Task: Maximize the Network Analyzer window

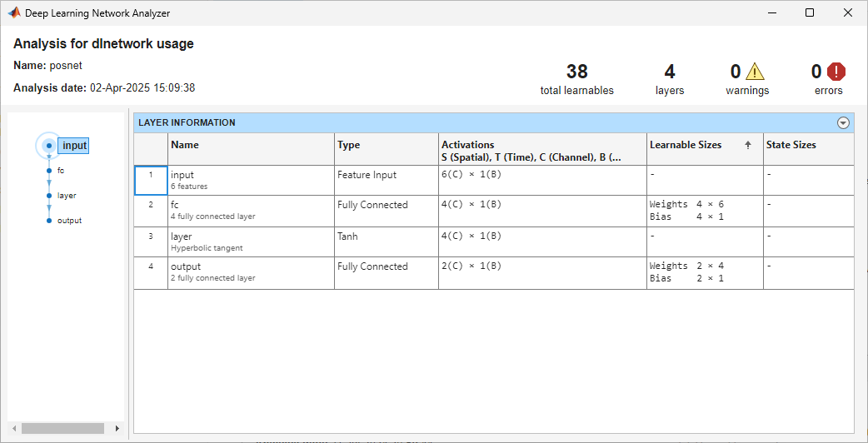Action: point(809,12)
